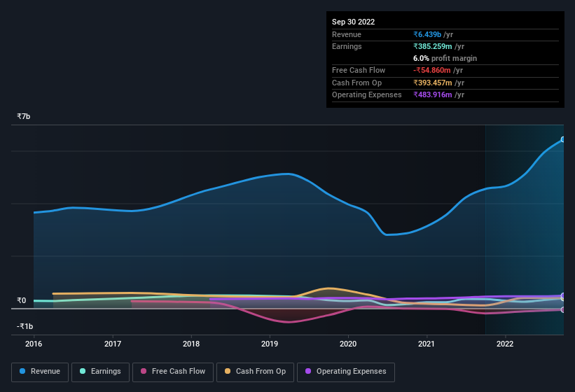Screen dimensions: 575x392
Task: Toggle the Revenue legend button
Action: (x=40, y=372)
